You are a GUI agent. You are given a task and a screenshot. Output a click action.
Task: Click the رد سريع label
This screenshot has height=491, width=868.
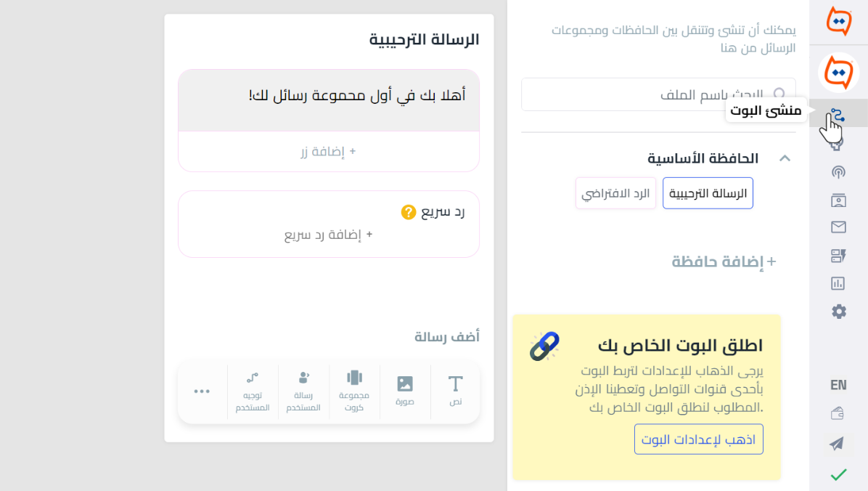pyautogui.click(x=443, y=212)
